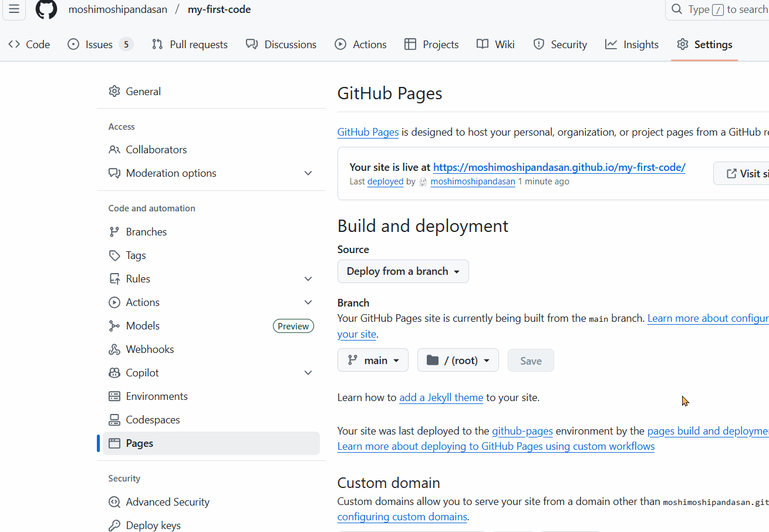This screenshot has height=532, width=769.
Task: Open the Actions repository tab
Action: coord(360,45)
